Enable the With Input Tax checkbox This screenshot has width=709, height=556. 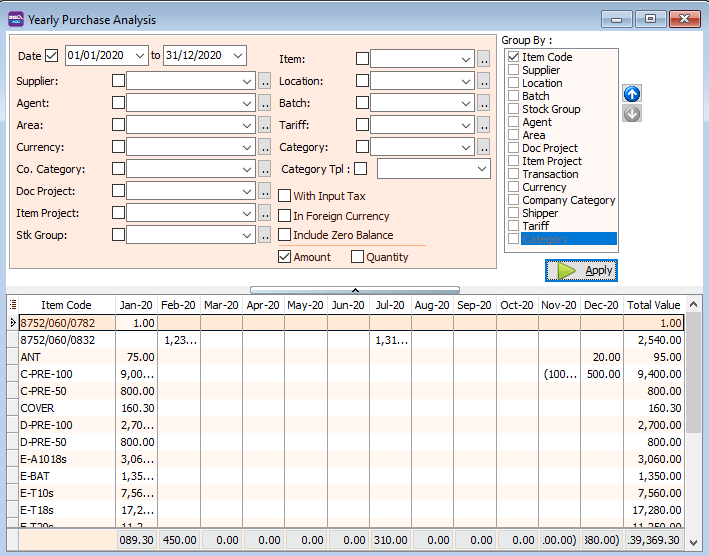285,197
